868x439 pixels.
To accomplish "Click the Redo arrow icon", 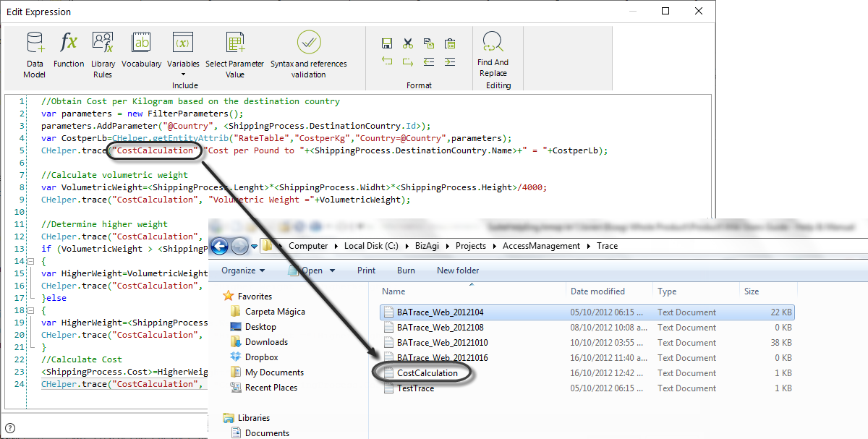I will click(x=408, y=62).
